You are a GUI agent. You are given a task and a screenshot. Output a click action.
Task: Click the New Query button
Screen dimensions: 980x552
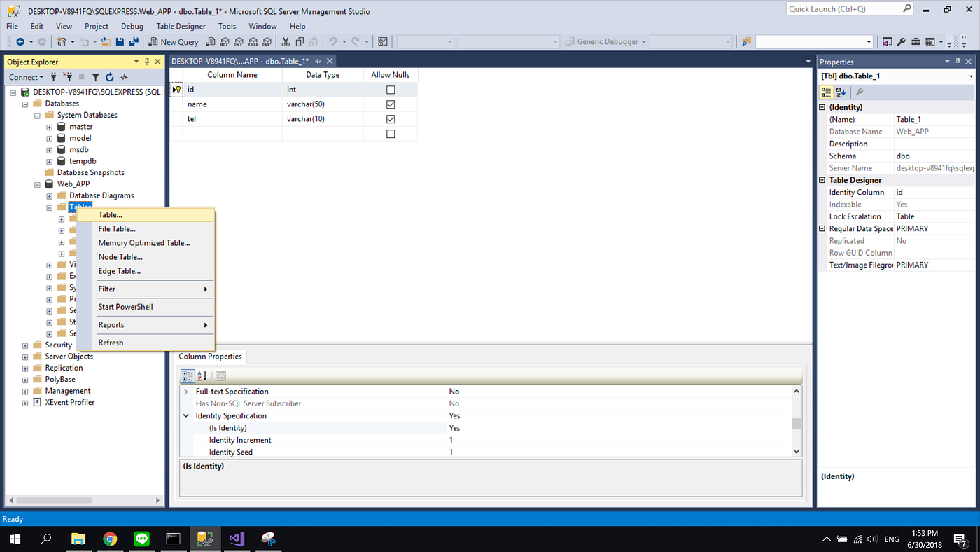[x=173, y=41]
